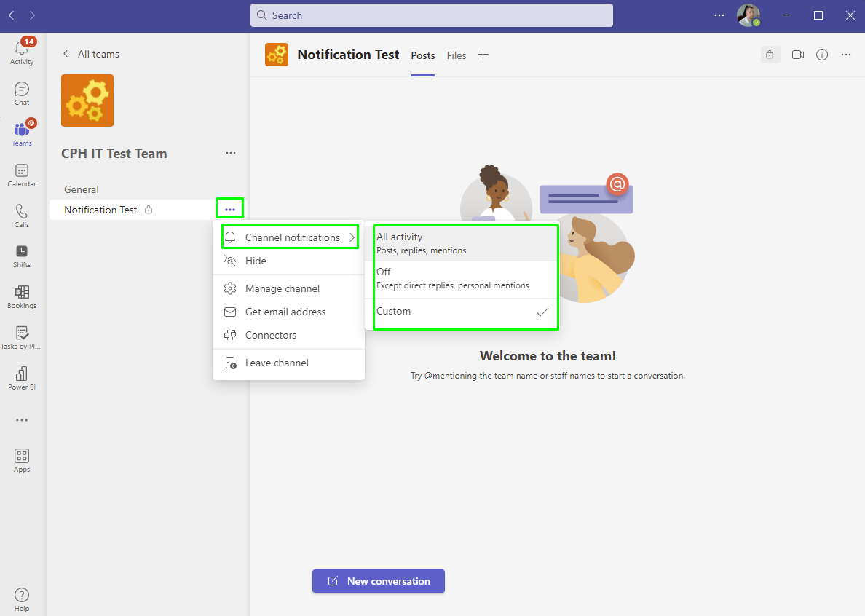Choose Manage channel from the menu

[x=288, y=288]
